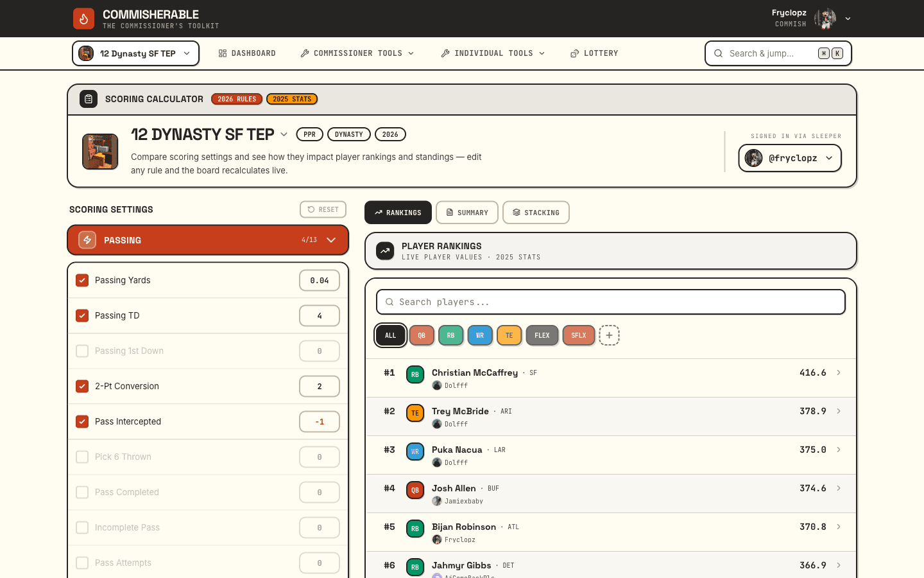924x578 pixels.
Task: Expand the Bijan Robinson row chevron
Action: pyautogui.click(x=839, y=527)
